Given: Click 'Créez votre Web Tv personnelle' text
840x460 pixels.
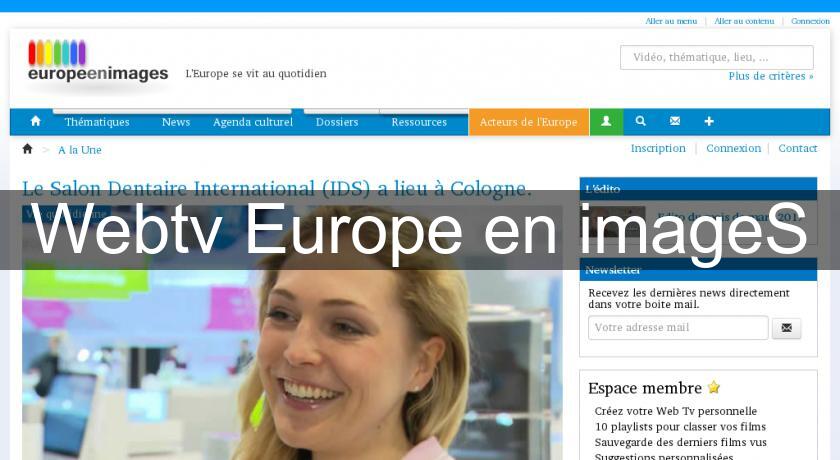Looking at the screenshot, I should (x=676, y=411).
